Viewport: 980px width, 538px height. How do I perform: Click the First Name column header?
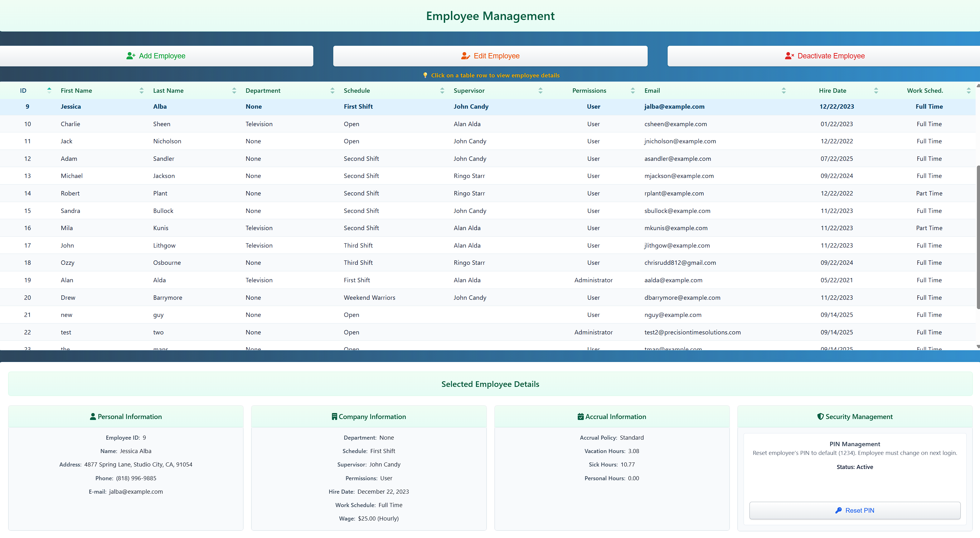tap(76, 90)
